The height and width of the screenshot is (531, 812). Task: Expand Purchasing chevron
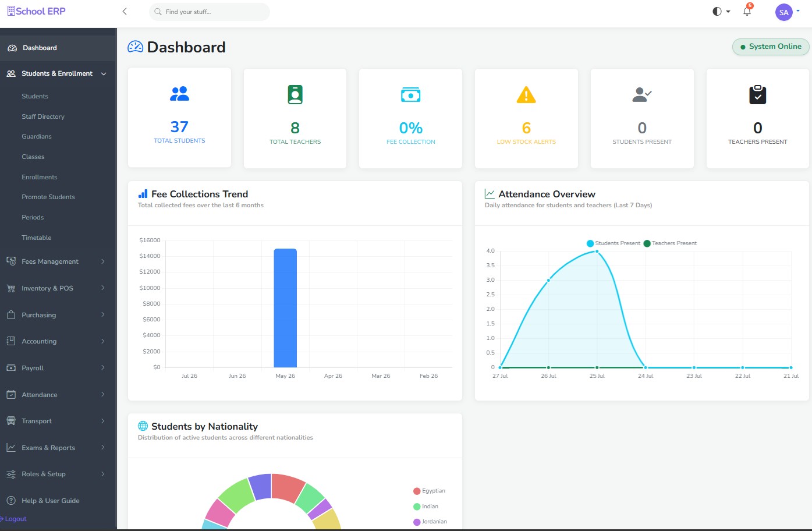tap(103, 315)
